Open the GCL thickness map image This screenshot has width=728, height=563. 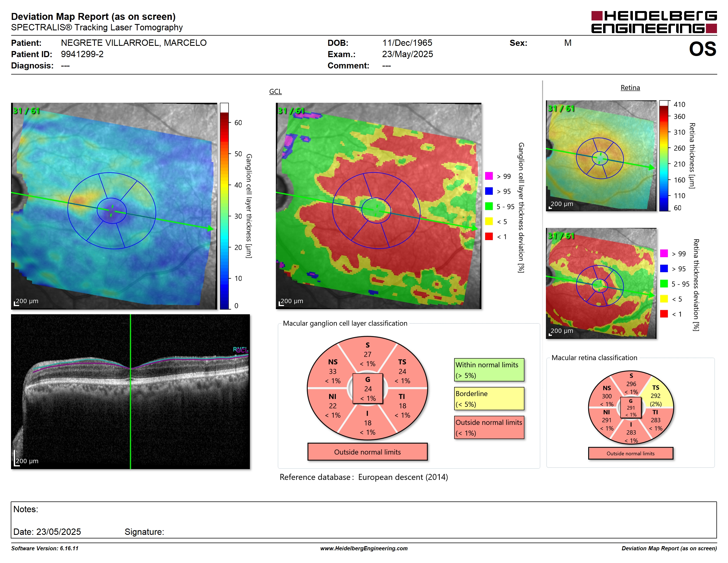114,206
